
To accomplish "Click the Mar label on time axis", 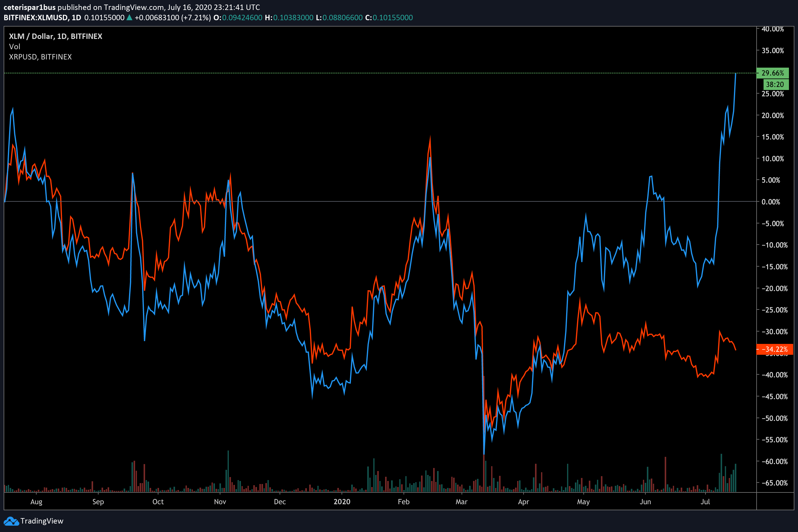I will pyautogui.click(x=462, y=502).
